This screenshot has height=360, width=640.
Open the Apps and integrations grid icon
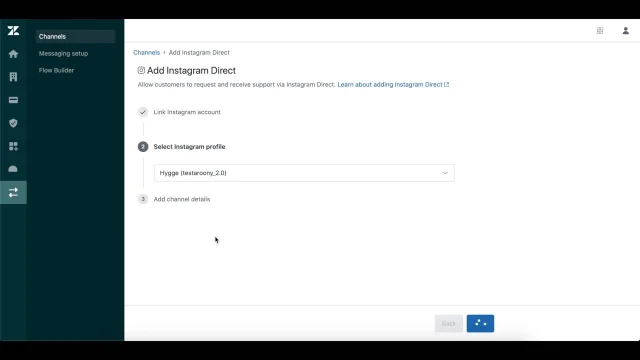tap(13, 146)
